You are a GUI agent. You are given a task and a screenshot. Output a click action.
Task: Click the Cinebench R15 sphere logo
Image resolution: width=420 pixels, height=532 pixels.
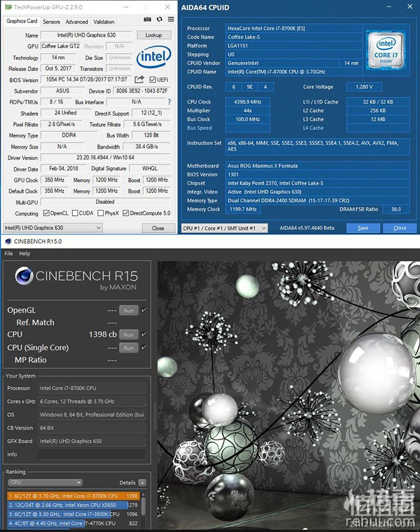pyautogui.click(x=24, y=276)
